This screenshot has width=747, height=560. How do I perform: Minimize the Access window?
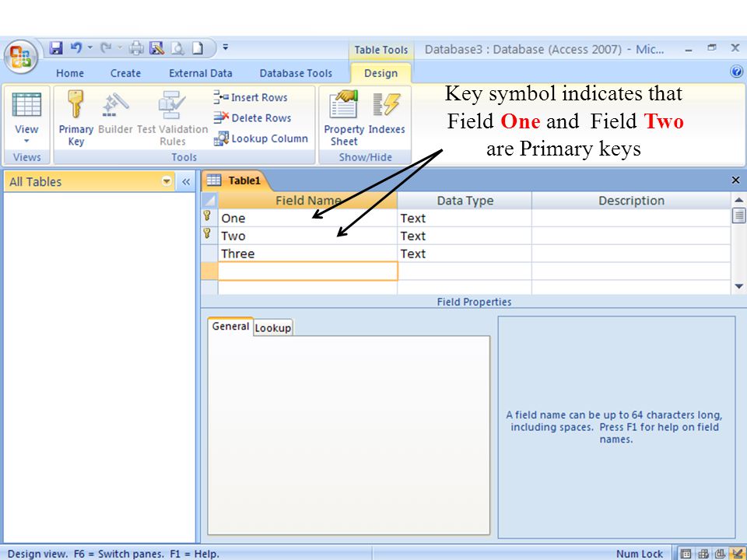689,50
